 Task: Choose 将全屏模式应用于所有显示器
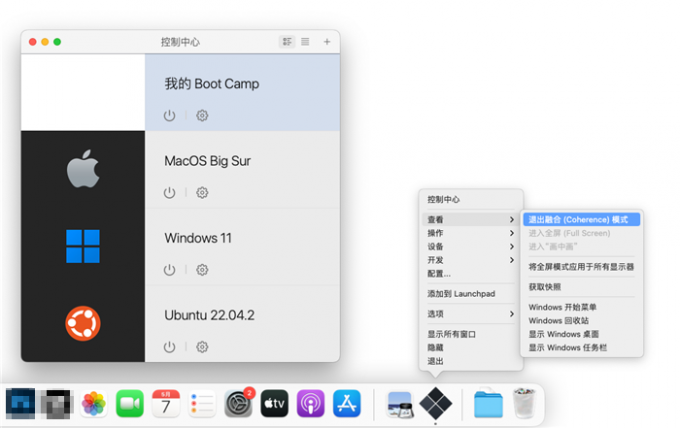(x=582, y=267)
